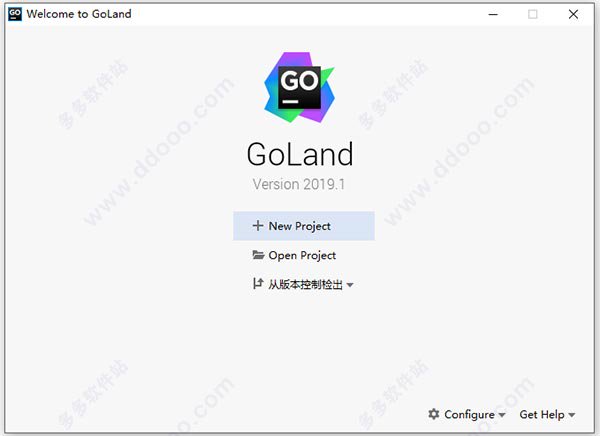Select New Project
Screen dimensions: 600x436
click(304, 226)
